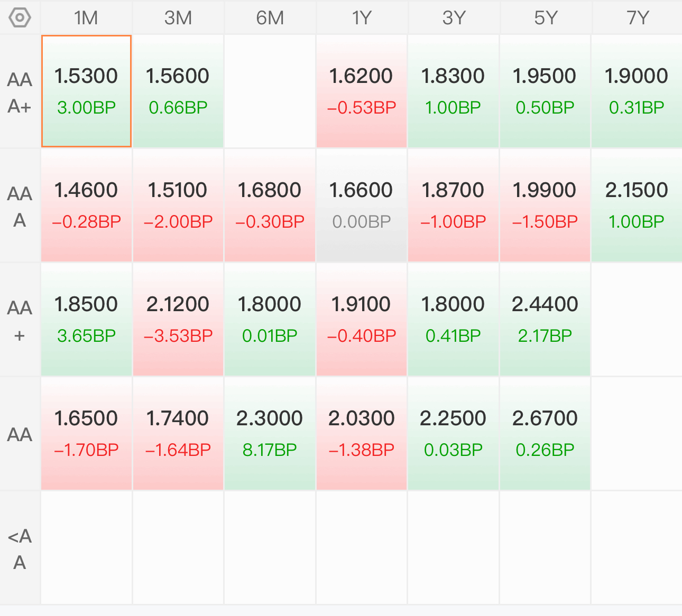Image resolution: width=682 pixels, height=616 pixels.
Task: Click AA 1M cell showing -1.70BP
Action: (x=86, y=434)
